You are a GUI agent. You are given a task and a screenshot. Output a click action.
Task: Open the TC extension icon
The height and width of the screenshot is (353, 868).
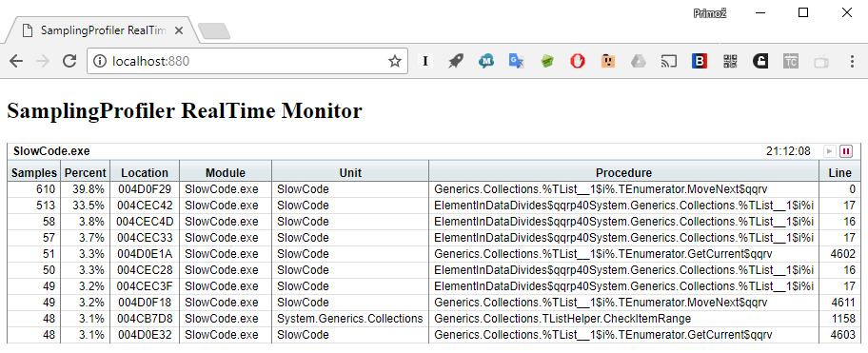[791, 61]
